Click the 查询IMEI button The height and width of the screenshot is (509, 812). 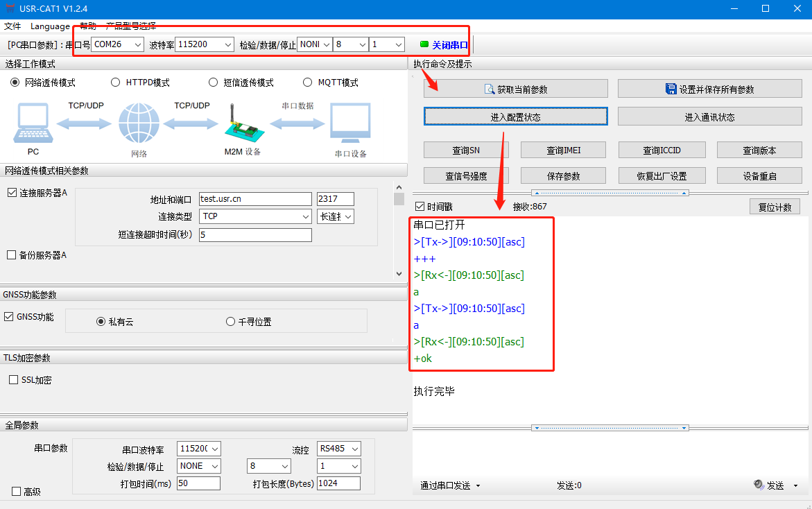pyautogui.click(x=564, y=150)
